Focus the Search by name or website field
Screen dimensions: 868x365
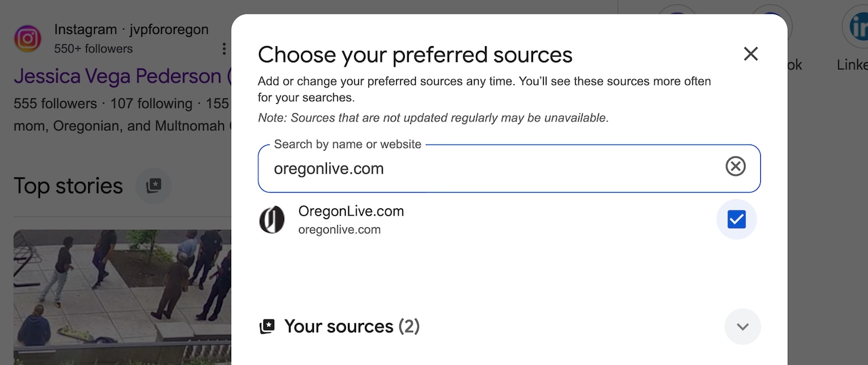tap(488, 168)
